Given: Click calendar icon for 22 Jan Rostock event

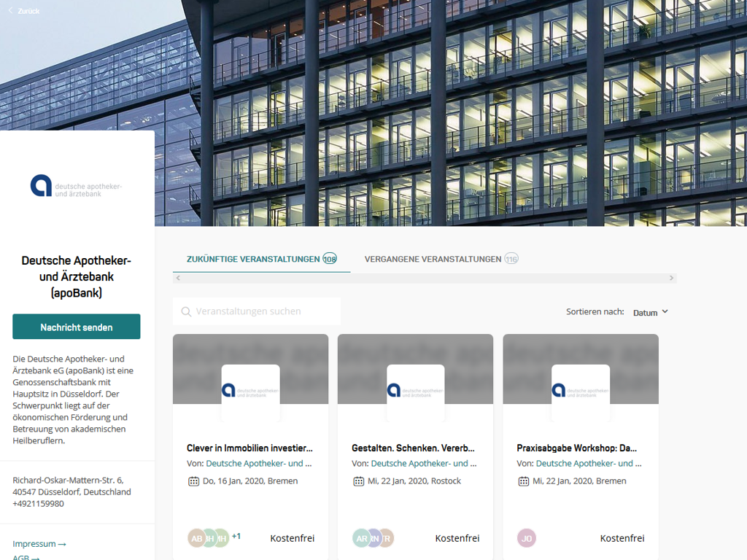Looking at the screenshot, I should pyautogui.click(x=359, y=481).
